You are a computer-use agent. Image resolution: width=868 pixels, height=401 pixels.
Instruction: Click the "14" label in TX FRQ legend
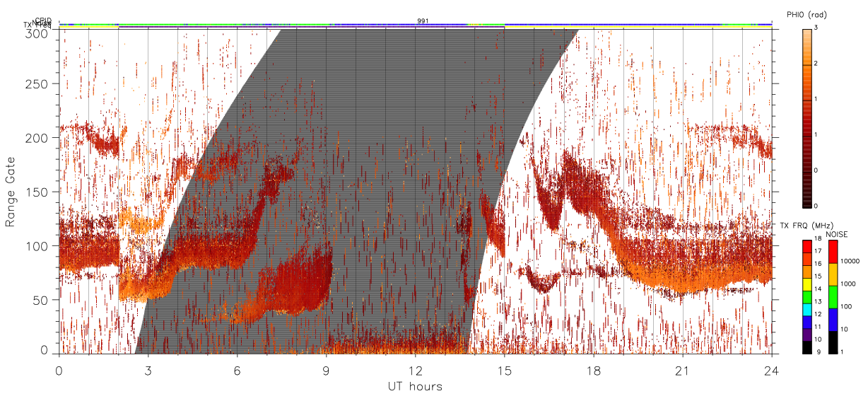pyautogui.click(x=818, y=290)
